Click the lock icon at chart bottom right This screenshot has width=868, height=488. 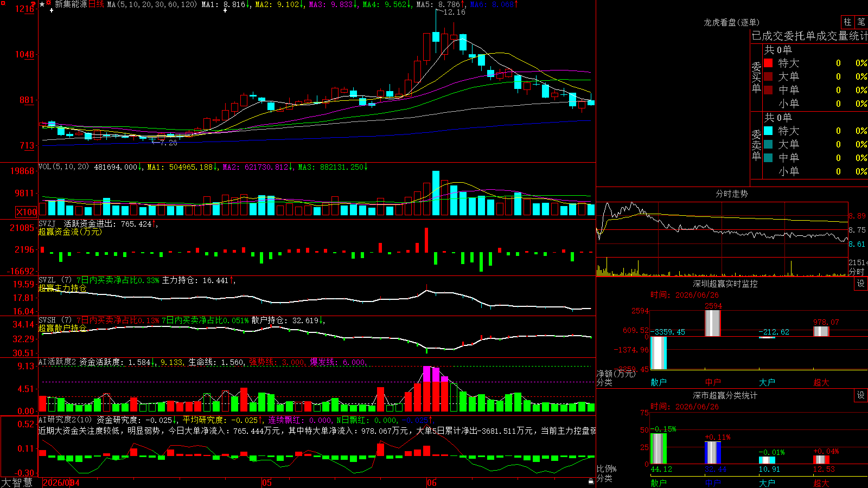(591, 481)
